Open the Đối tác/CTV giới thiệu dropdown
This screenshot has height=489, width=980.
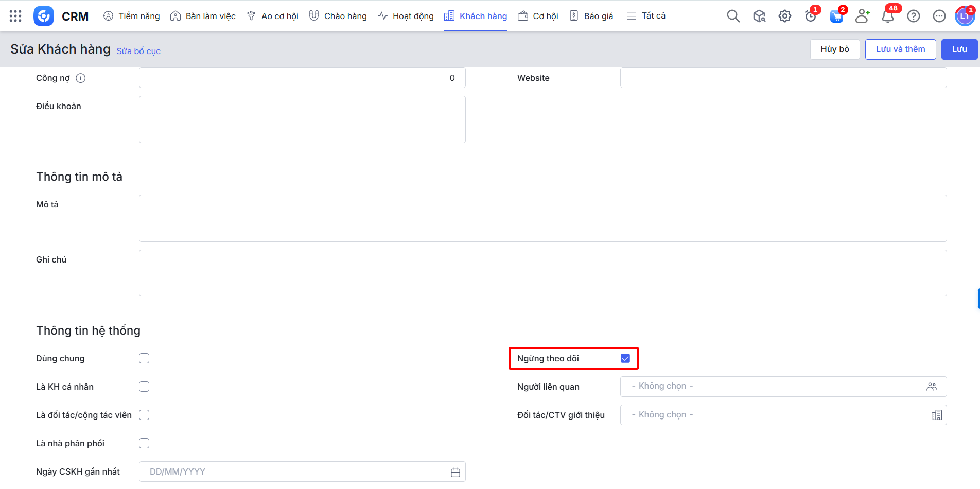[x=772, y=415]
